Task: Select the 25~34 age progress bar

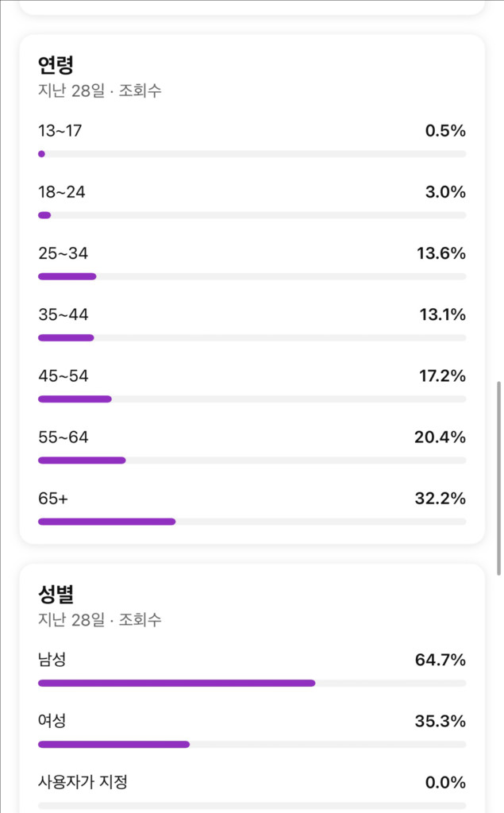Action: [x=252, y=276]
